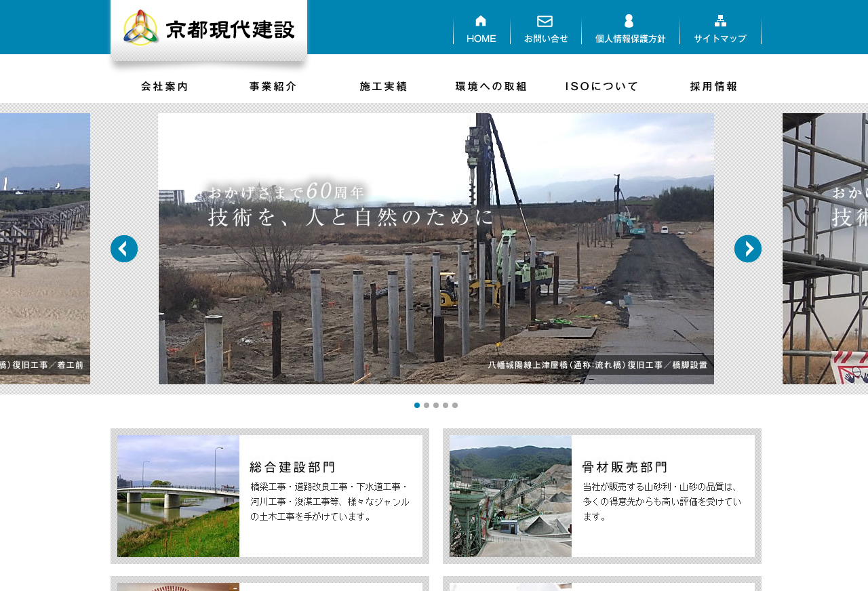
Task: Open the 会社案内 menu
Action: [x=165, y=87]
